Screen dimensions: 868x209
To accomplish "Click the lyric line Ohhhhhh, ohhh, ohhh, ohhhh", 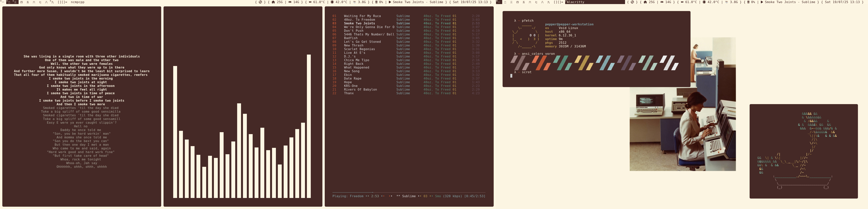I will tap(82, 167).
